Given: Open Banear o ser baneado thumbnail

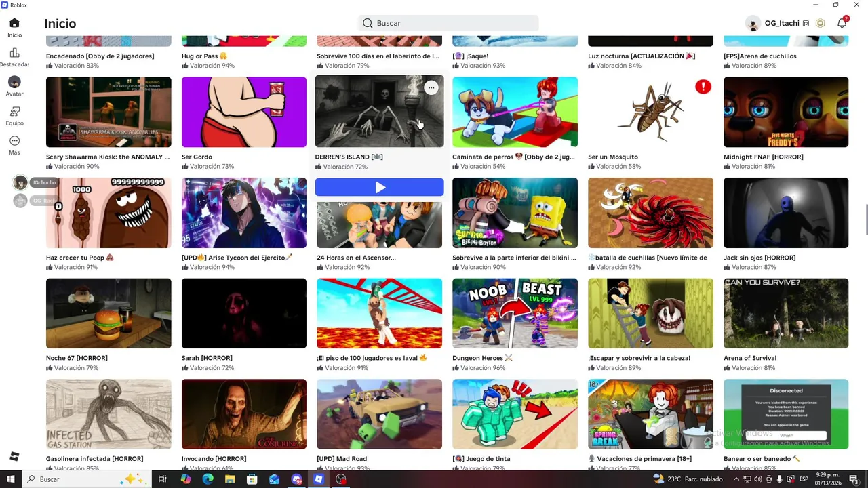Looking at the screenshot, I should pos(786,414).
